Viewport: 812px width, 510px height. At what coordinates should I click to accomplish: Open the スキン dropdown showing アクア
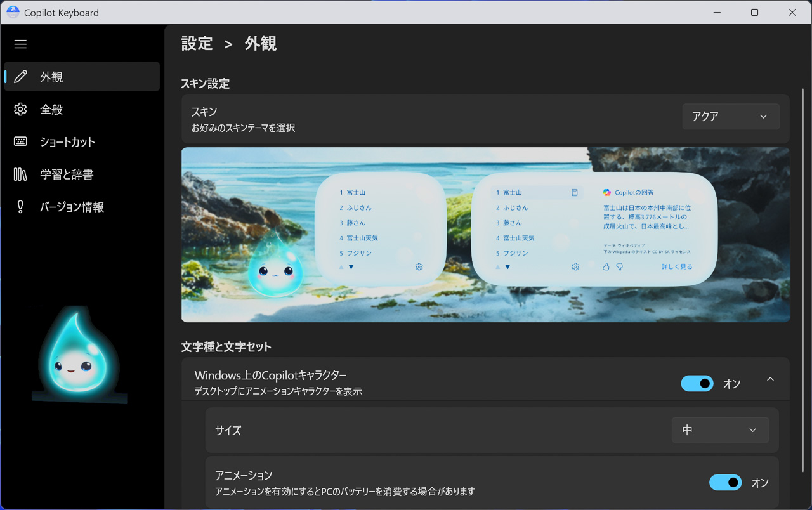point(730,117)
